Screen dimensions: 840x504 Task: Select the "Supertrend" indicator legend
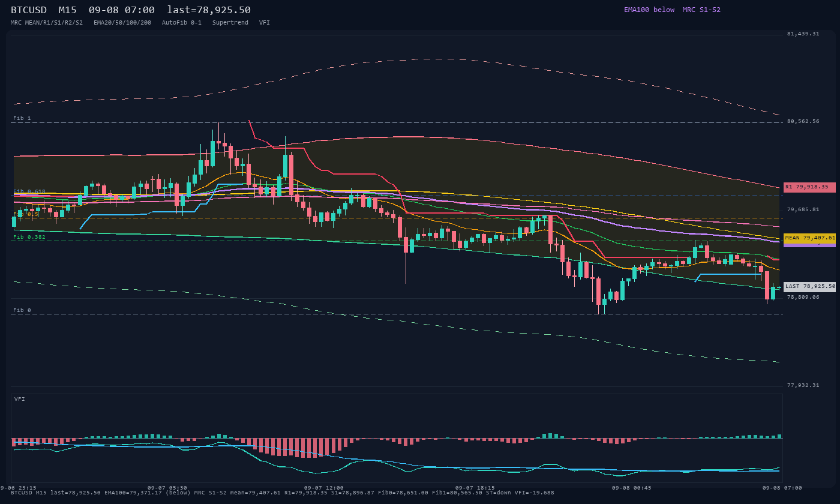(x=230, y=23)
